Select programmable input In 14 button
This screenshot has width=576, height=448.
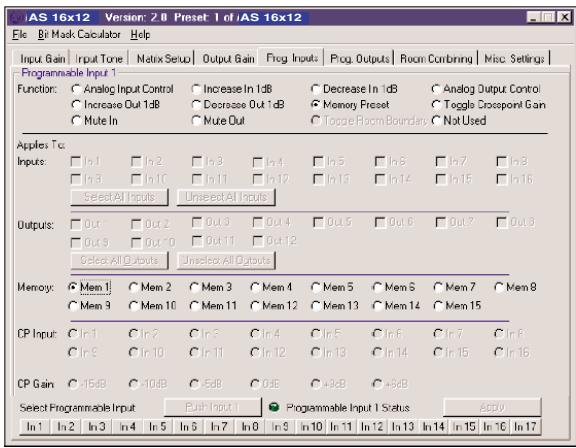point(434,426)
